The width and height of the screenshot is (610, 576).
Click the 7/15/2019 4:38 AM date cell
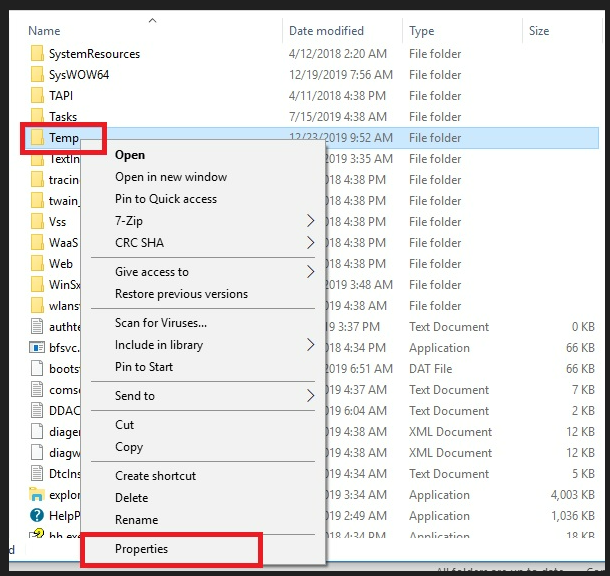click(x=338, y=117)
